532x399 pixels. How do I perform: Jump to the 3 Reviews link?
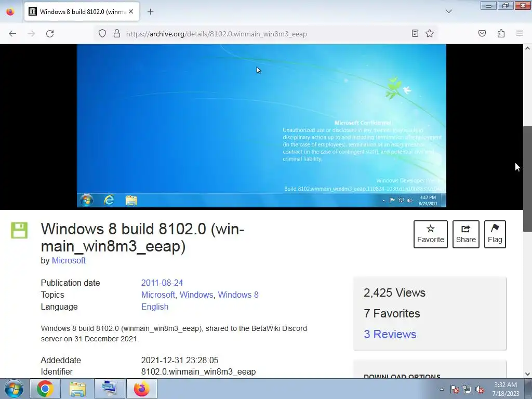[x=390, y=334]
